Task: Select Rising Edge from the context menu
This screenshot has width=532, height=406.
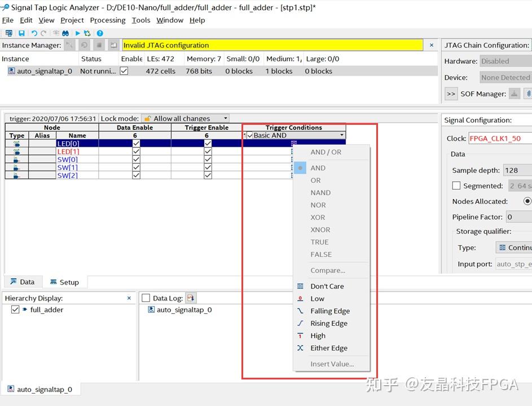Action: click(x=329, y=323)
